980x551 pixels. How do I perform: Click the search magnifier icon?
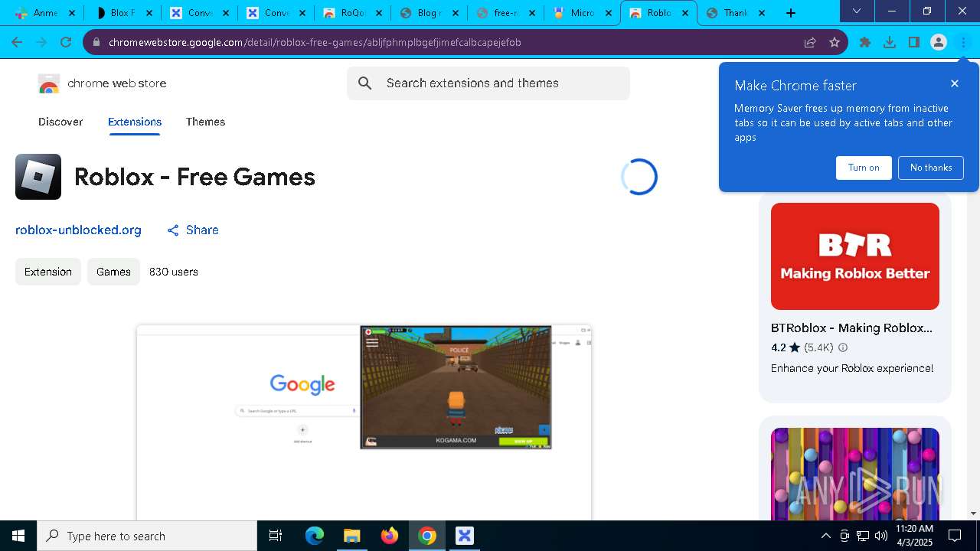click(365, 83)
